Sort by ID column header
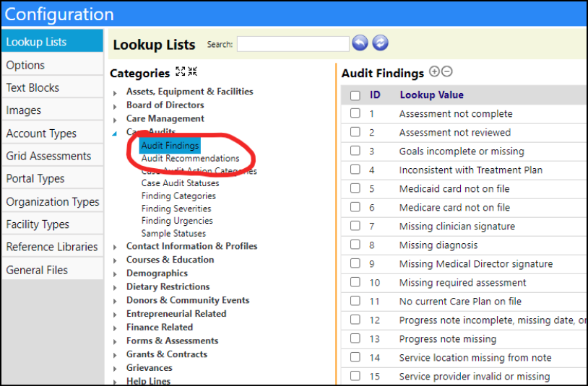This screenshot has width=588, height=386. [375, 95]
